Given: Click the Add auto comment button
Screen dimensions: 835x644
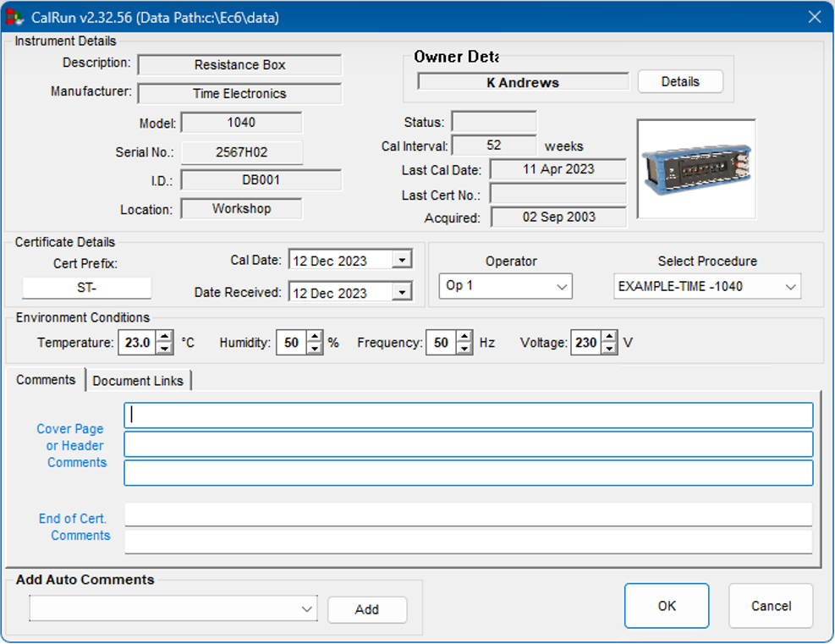Looking at the screenshot, I should [367, 609].
